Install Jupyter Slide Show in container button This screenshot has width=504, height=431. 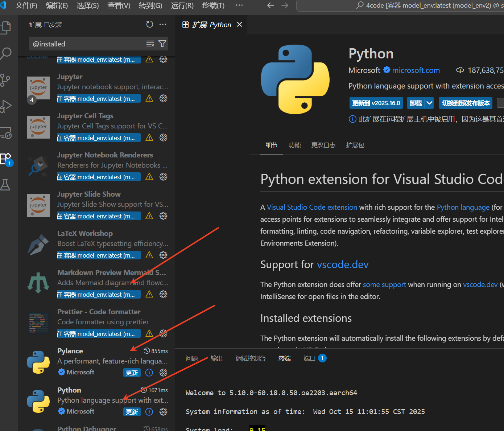(99, 216)
